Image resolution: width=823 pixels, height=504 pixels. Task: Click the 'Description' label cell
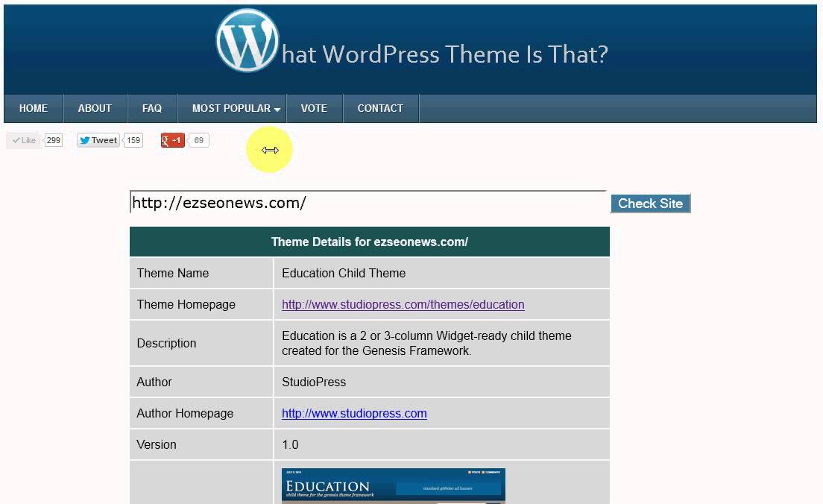tap(201, 344)
